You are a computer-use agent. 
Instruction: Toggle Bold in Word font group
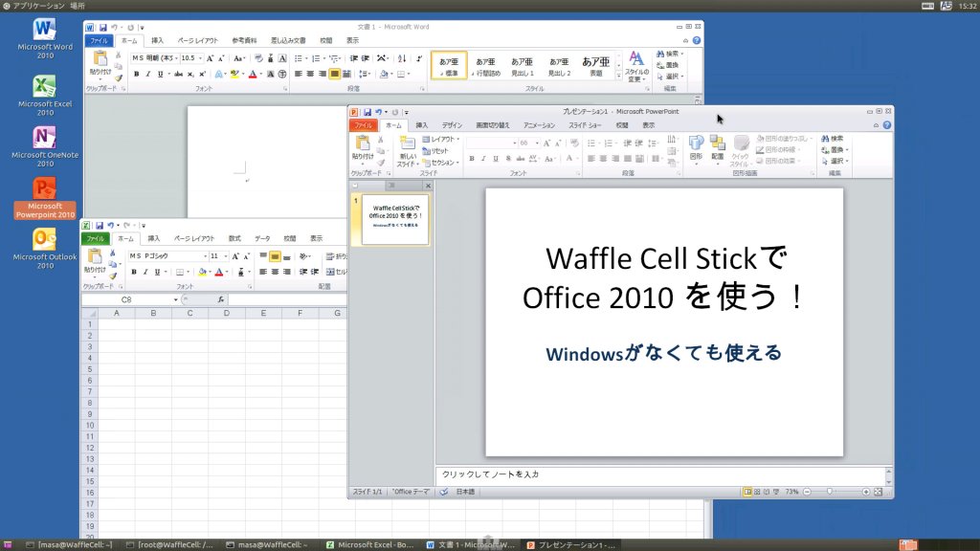136,75
